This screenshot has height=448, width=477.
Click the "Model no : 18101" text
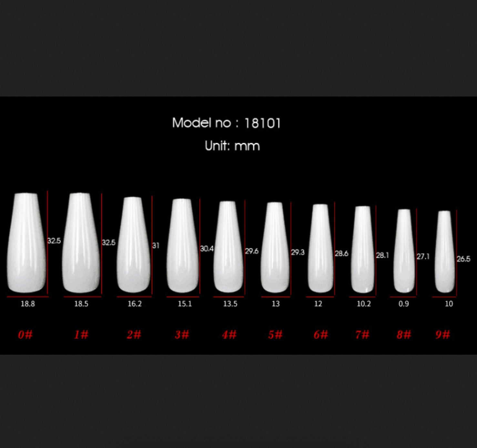(226, 123)
